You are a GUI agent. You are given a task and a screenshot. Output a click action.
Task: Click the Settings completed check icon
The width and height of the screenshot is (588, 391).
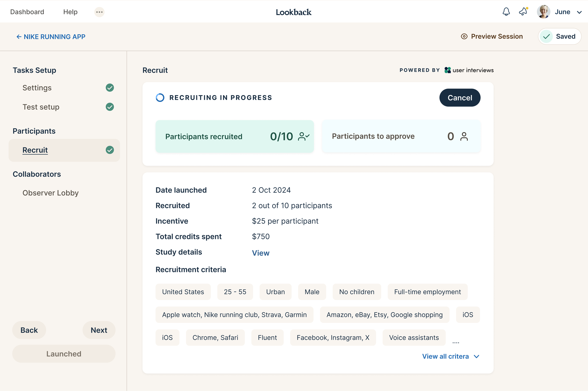(110, 88)
